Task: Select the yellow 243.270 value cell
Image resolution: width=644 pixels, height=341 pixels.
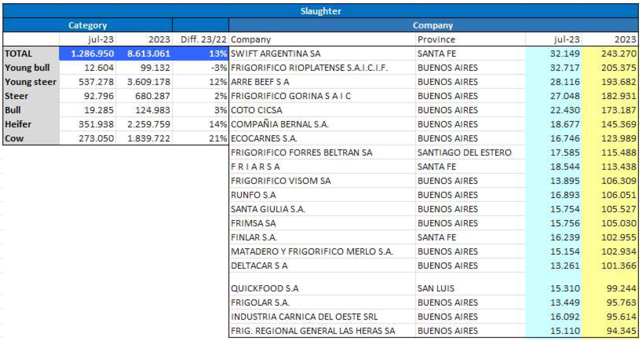Action: coord(611,54)
